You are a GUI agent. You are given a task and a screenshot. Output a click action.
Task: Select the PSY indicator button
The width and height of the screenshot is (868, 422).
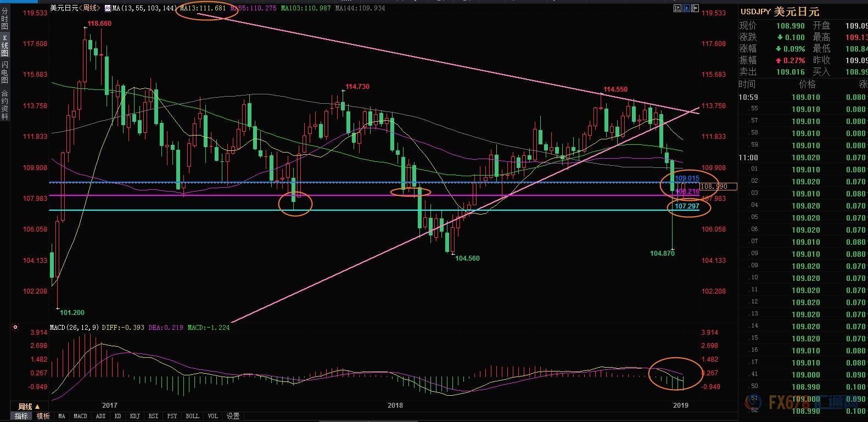pos(172,417)
